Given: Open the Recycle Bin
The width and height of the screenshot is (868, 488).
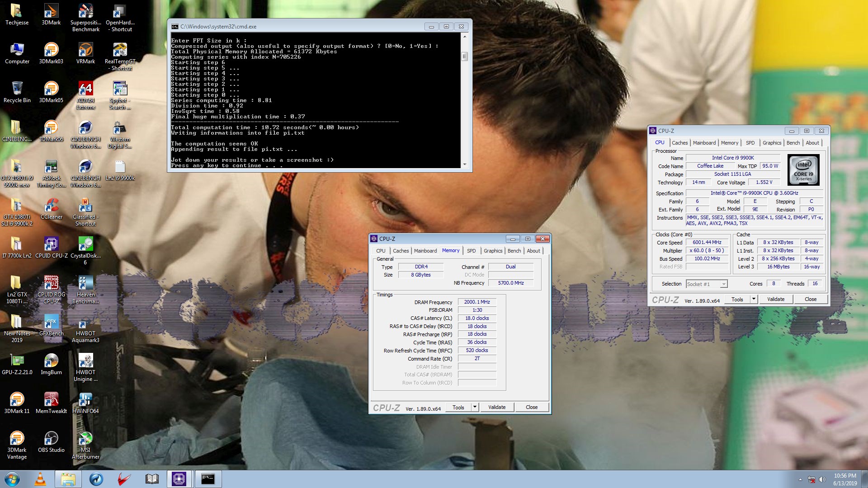Looking at the screenshot, I should (x=17, y=92).
